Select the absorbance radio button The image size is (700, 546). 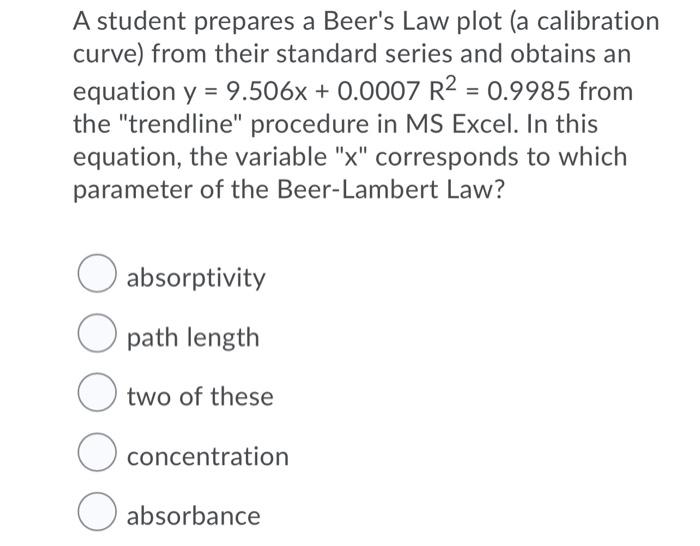97,512
